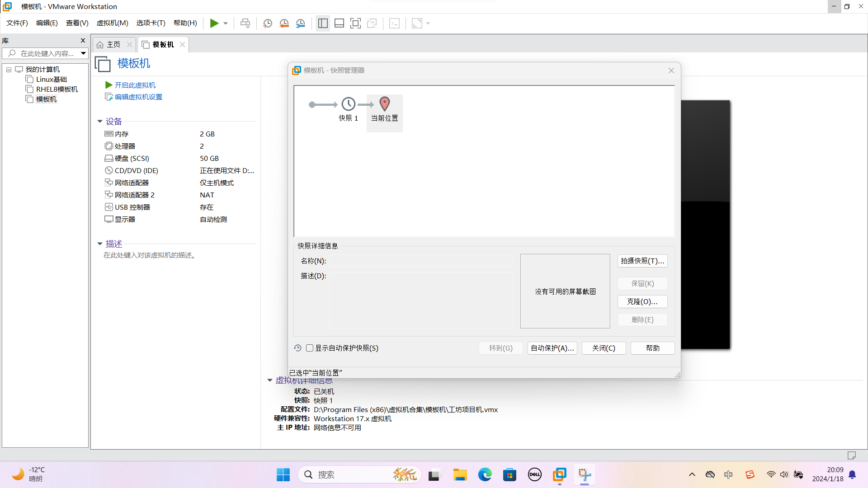Click the console view toolbar icon
Image resolution: width=868 pixels, height=488 pixels.
[x=394, y=23]
